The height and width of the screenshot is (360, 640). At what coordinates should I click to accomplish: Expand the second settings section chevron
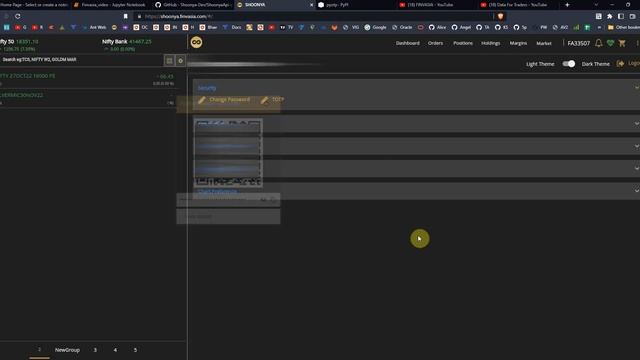pyautogui.click(x=636, y=124)
